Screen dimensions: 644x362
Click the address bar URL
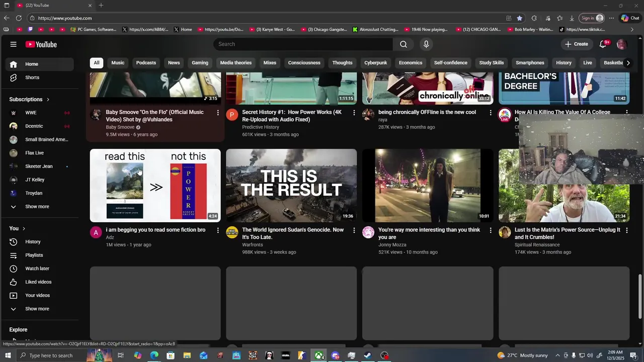click(x=65, y=18)
